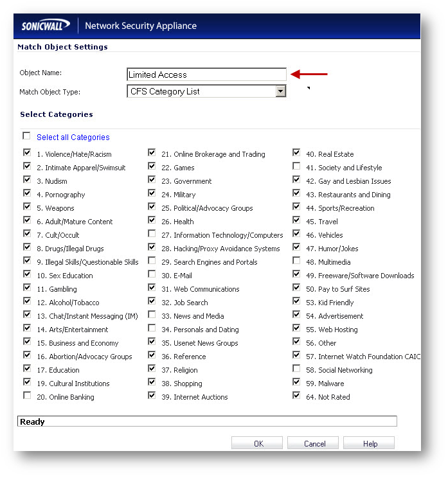The width and height of the screenshot is (448, 478).
Task: Check the Information Technology/Computers box
Action: tap(152, 235)
